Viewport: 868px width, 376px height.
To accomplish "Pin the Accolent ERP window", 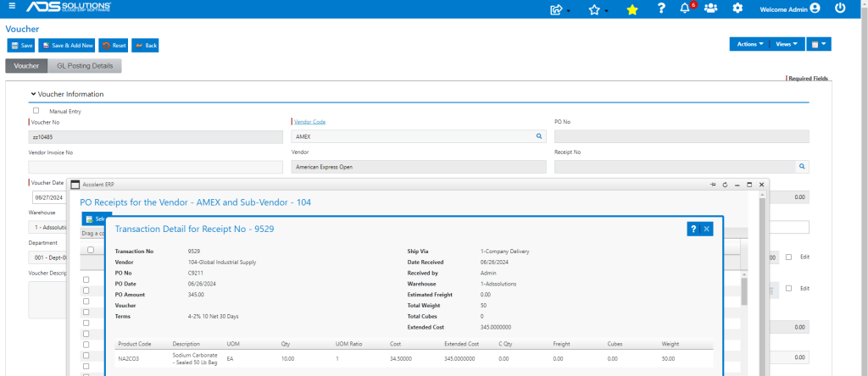I will pyautogui.click(x=713, y=184).
